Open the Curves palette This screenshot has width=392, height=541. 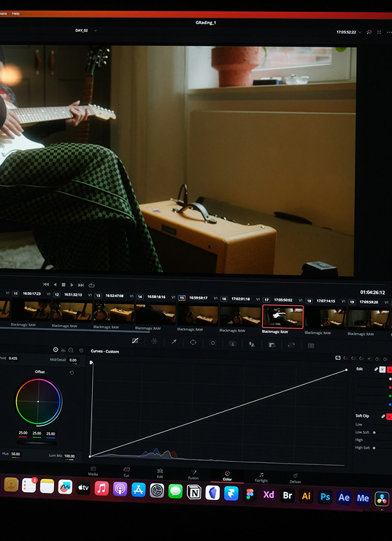pyautogui.click(x=135, y=341)
